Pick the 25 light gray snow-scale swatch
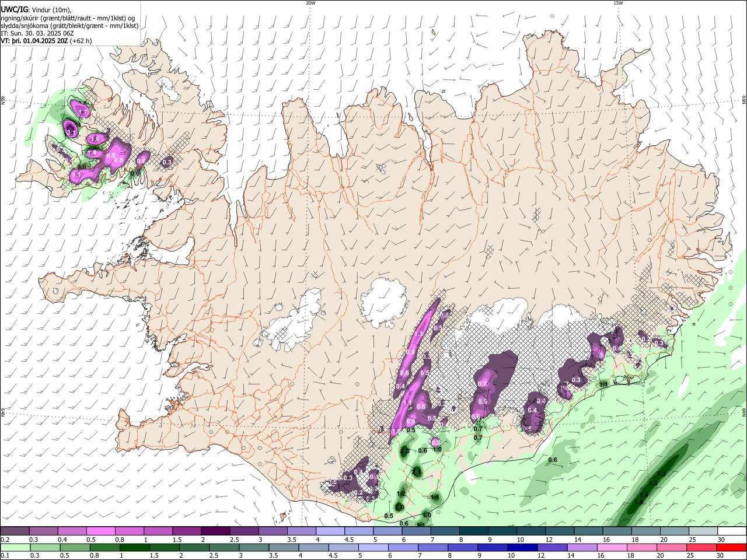This screenshot has height=560, width=747. pyautogui.click(x=703, y=531)
